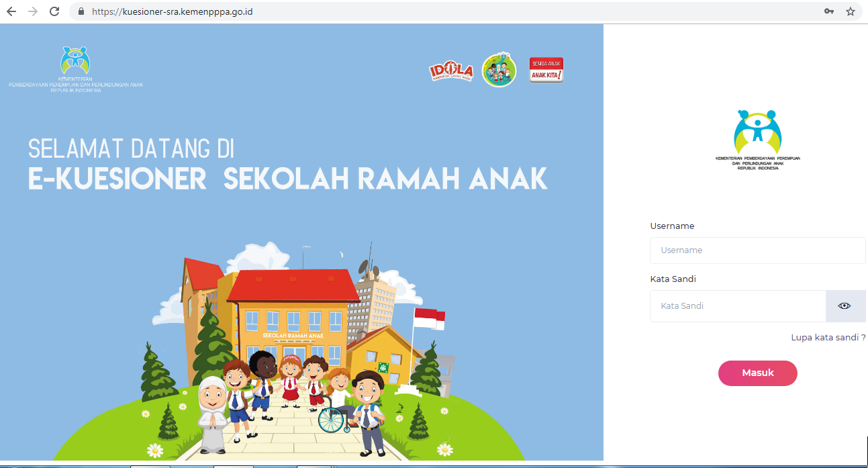868x468 pixels.
Task: Click the SEKOLAH RAMAH ANAK school building sign
Action: (293, 335)
